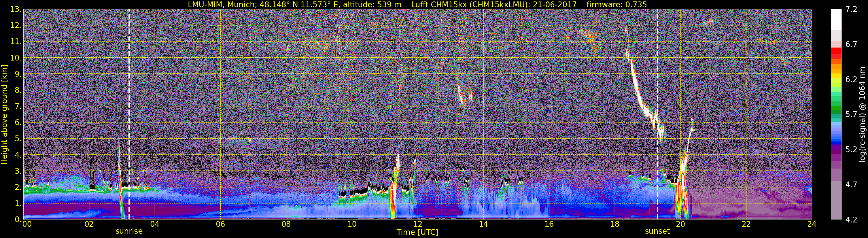Click the time axis tick label 02
The image size is (868, 238).
89,224
